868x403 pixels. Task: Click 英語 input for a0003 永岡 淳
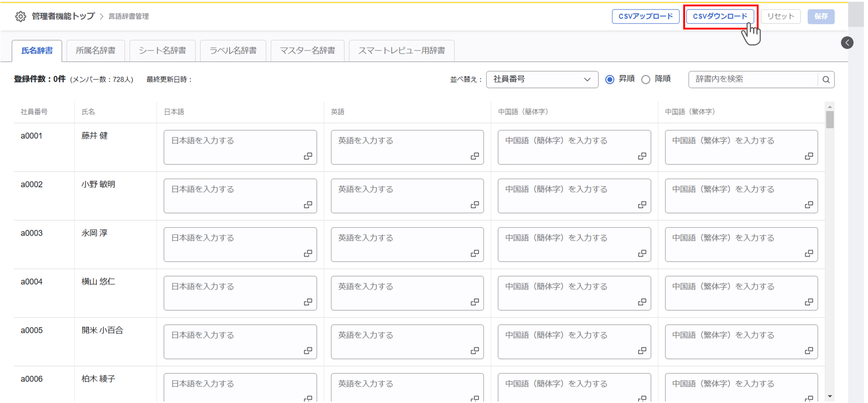click(x=407, y=244)
